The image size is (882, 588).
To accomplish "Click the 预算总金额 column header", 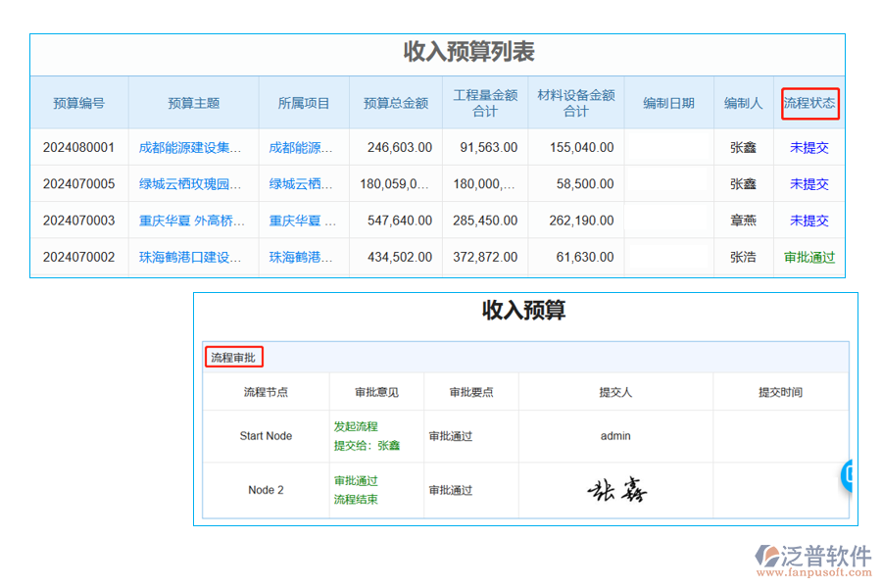I will [395, 103].
